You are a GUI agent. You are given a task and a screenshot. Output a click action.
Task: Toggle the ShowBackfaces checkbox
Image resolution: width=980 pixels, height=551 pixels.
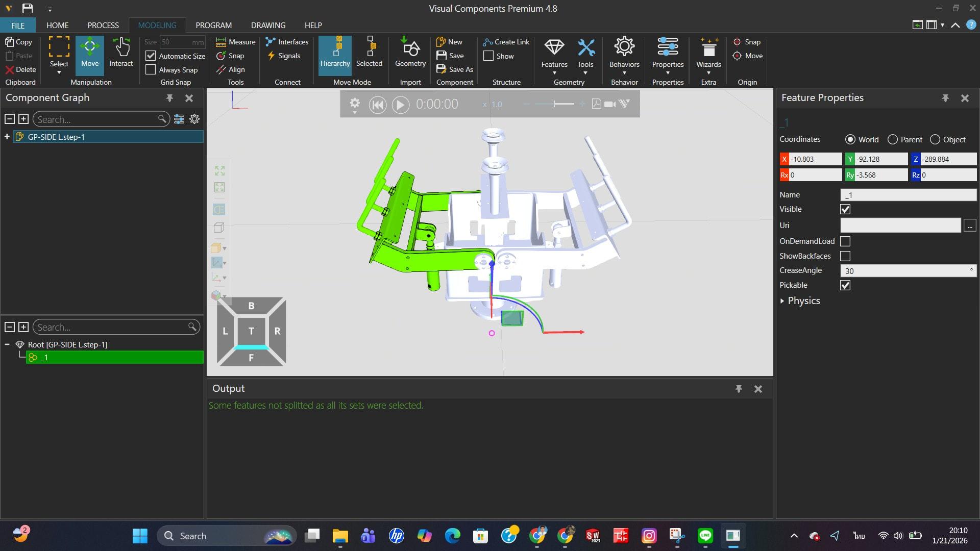pyautogui.click(x=845, y=256)
